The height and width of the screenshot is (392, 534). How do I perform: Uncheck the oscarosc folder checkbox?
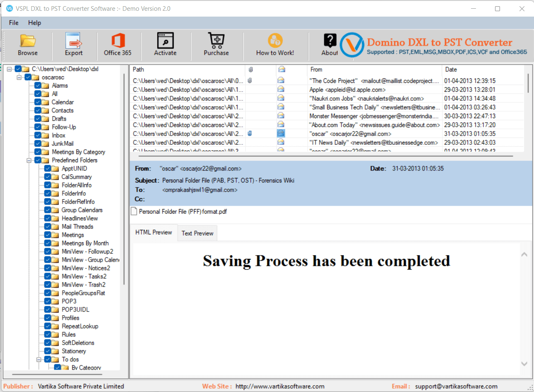click(28, 77)
